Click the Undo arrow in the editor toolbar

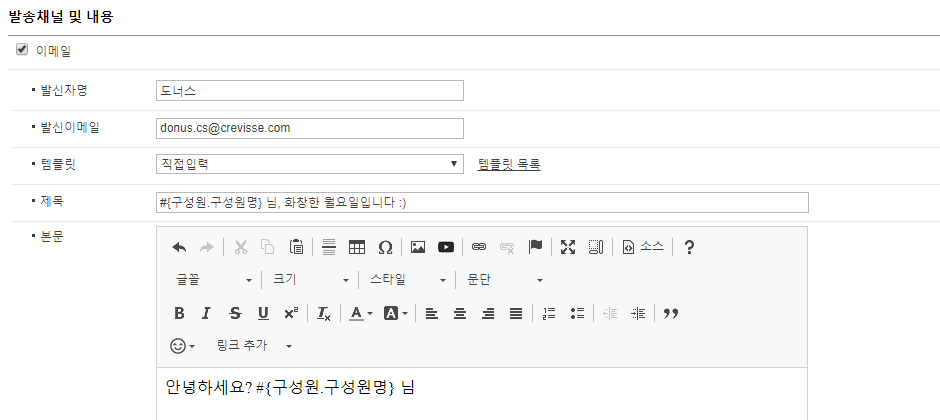coord(179,247)
